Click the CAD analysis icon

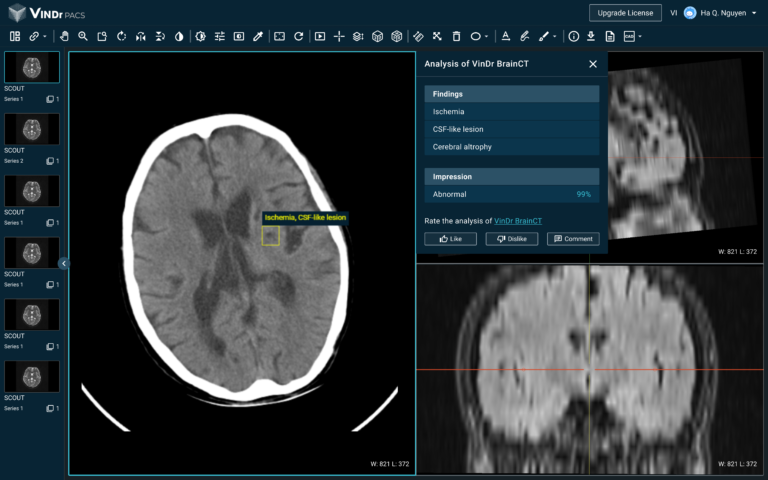629,36
